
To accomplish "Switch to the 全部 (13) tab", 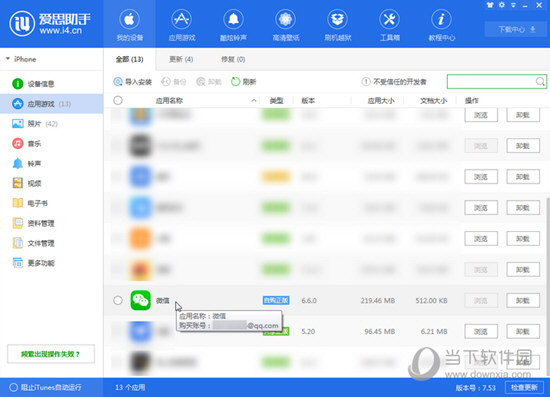I will [x=129, y=59].
